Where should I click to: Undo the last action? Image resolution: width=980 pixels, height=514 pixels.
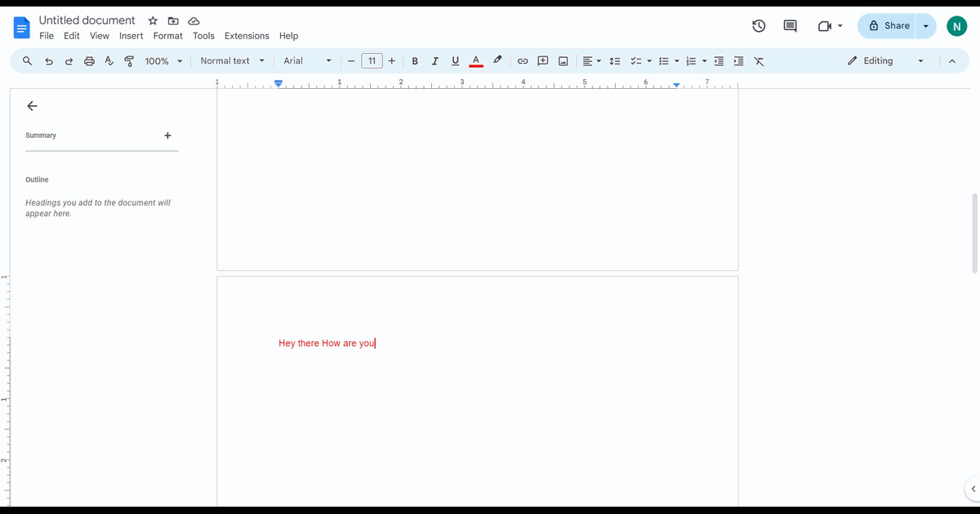pos(49,61)
